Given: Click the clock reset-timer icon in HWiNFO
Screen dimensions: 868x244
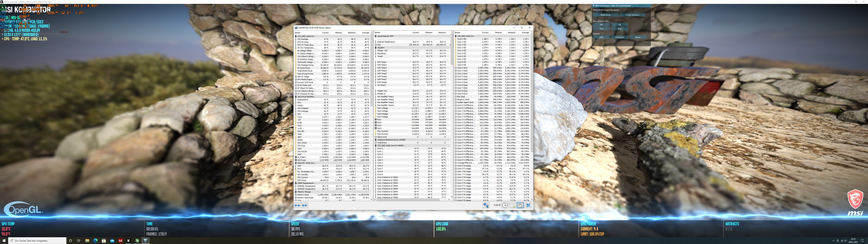Looking at the screenshot, I should [x=504, y=205].
